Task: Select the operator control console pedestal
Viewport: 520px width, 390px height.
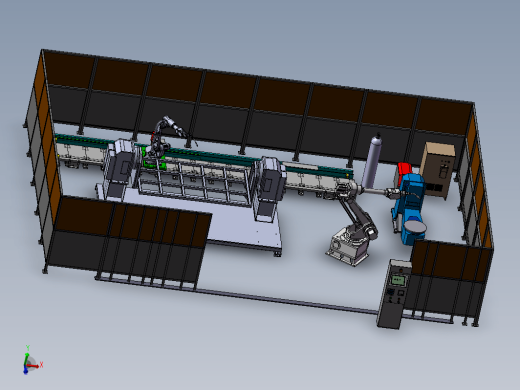Action: tap(394, 294)
